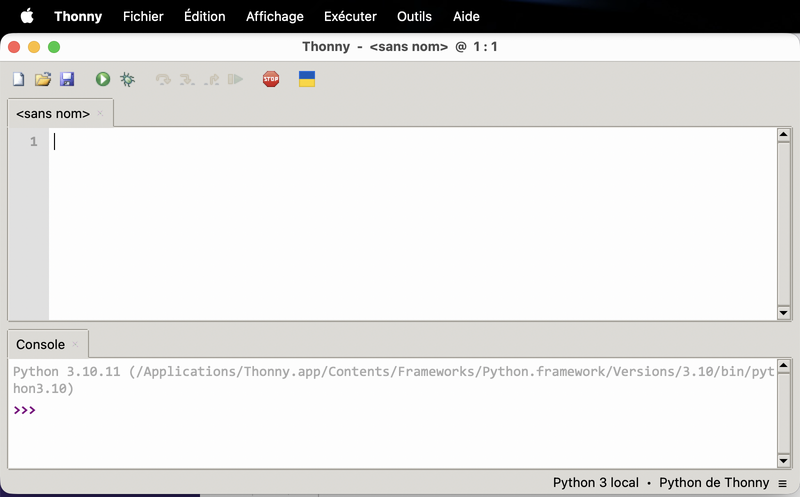This screenshot has height=497, width=800.
Task: Open the Exécuter menu
Action: 350,16
